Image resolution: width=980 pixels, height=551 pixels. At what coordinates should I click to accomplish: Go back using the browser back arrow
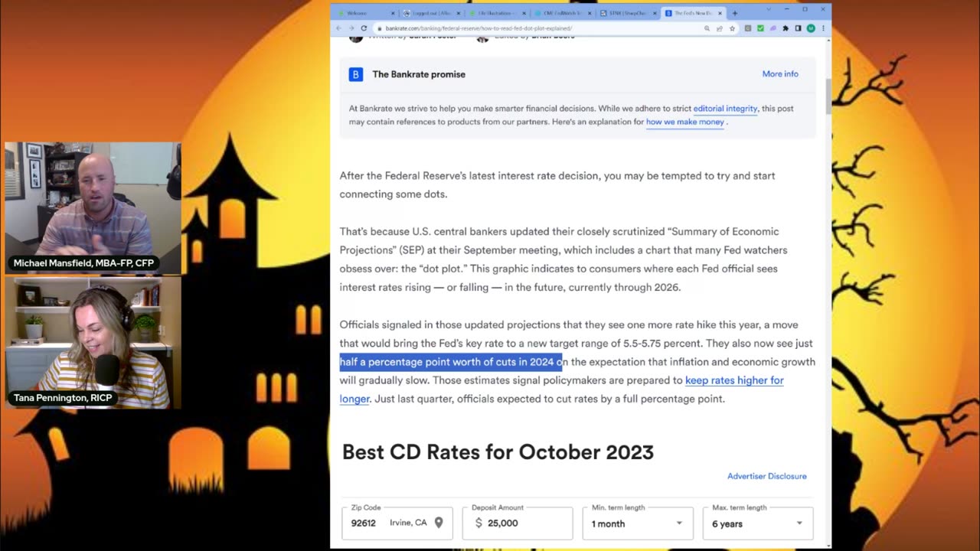pos(338,28)
